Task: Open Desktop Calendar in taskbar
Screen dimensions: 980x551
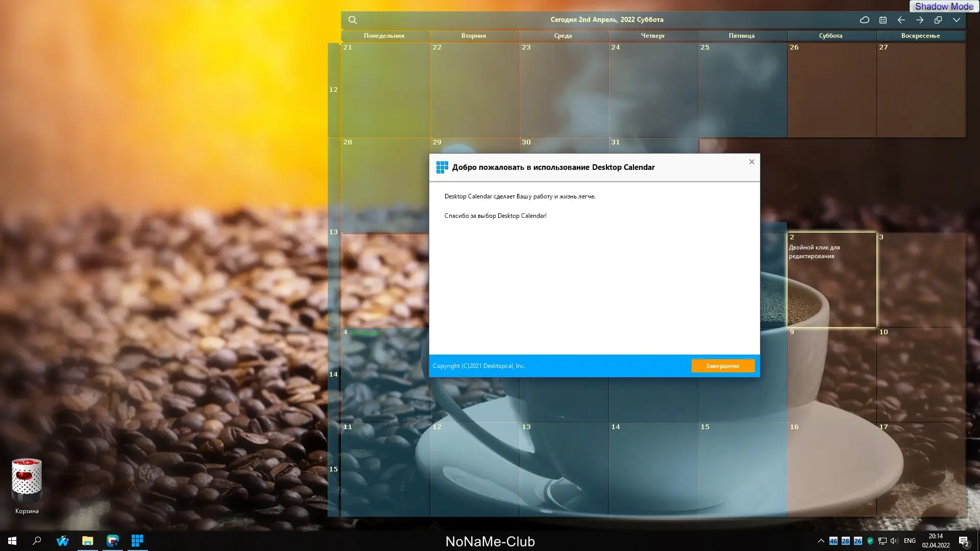Action: coord(137,540)
